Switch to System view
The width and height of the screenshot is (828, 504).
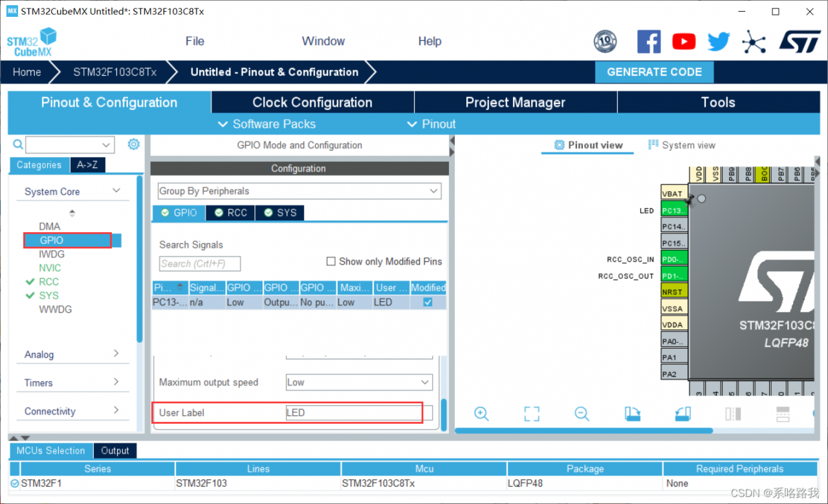(681, 145)
